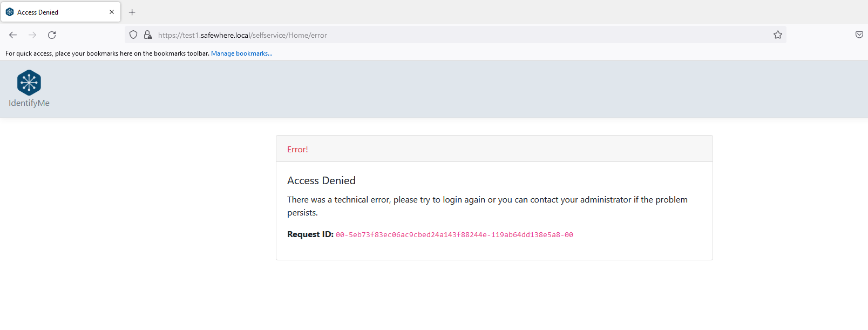Click the pink Request ID value
868x330 pixels.
coord(454,235)
